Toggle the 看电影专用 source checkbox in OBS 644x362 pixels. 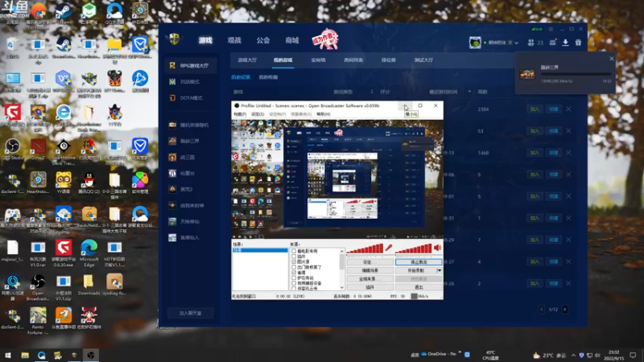(294, 251)
